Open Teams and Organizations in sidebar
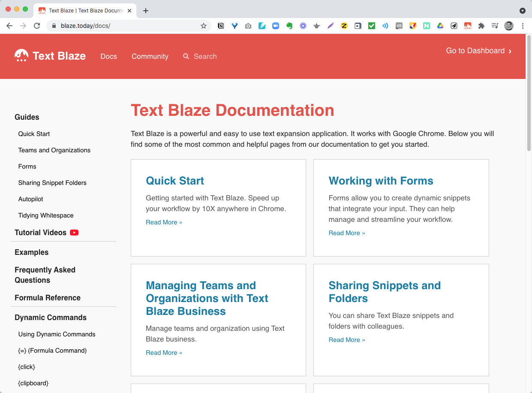This screenshot has height=393, width=532. [x=54, y=150]
